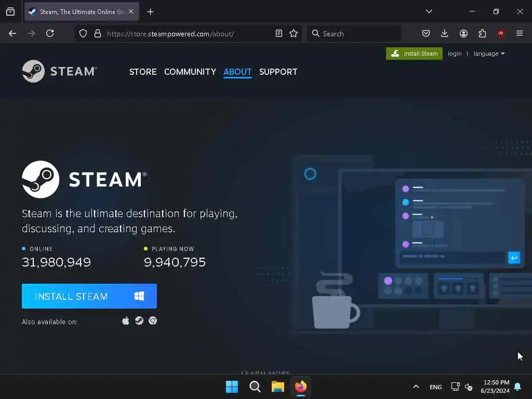Open Firefox View icon at tab strip start

point(10,11)
